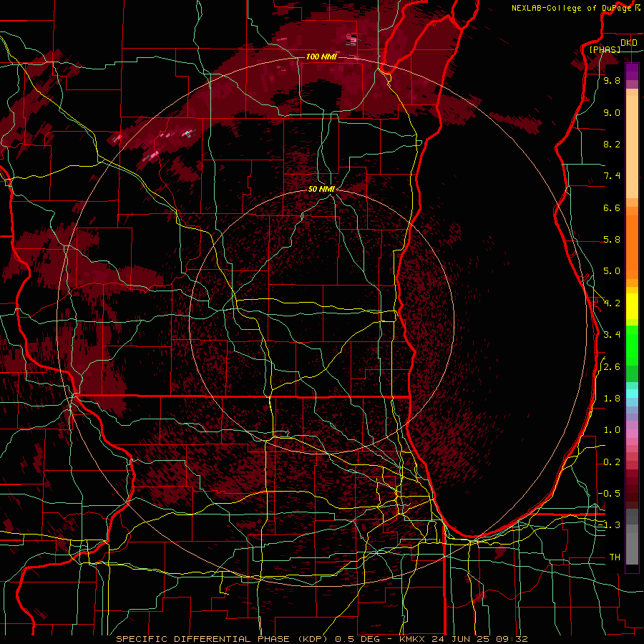Pick the pink segment of the color bar
Screen dimensions: 644x644
pyautogui.click(x=632, y=434)
